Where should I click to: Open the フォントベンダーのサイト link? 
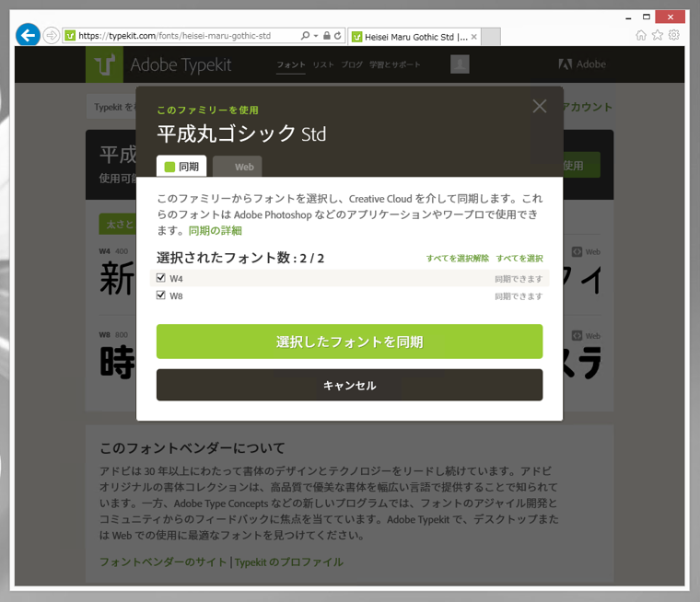tap(163, 561)
